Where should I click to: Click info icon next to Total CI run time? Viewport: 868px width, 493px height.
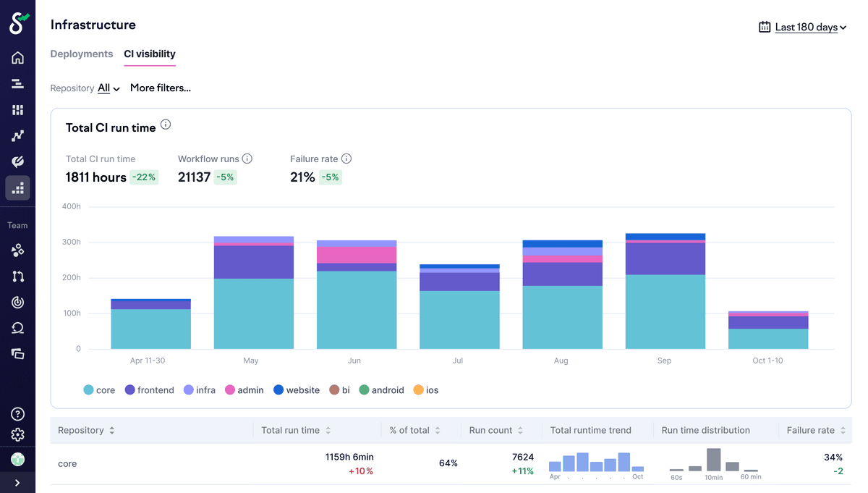point(166,125)
